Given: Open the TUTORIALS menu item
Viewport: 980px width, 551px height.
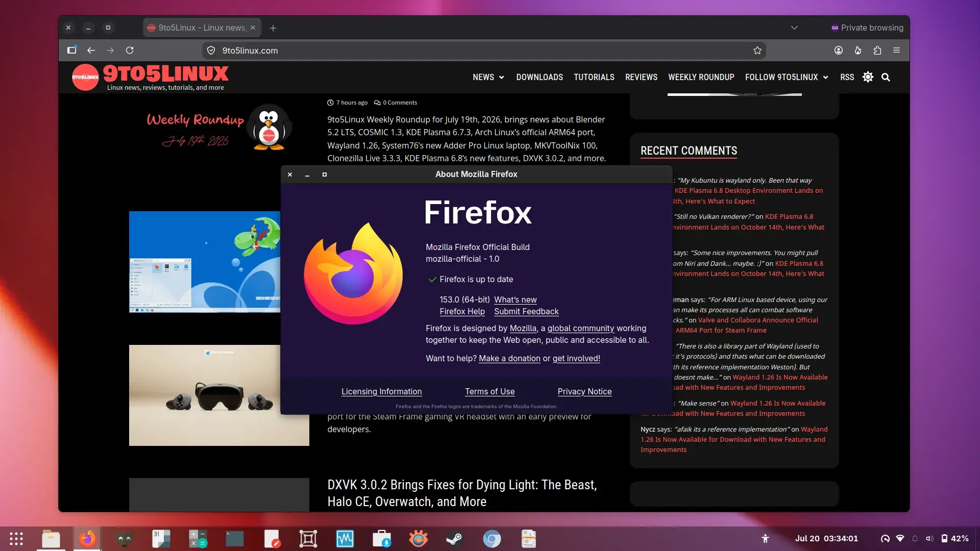Looking at the screenshot, I should point(594,77).
